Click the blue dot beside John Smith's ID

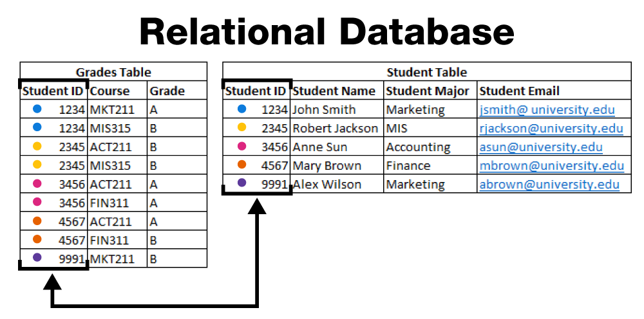(241, 110)
